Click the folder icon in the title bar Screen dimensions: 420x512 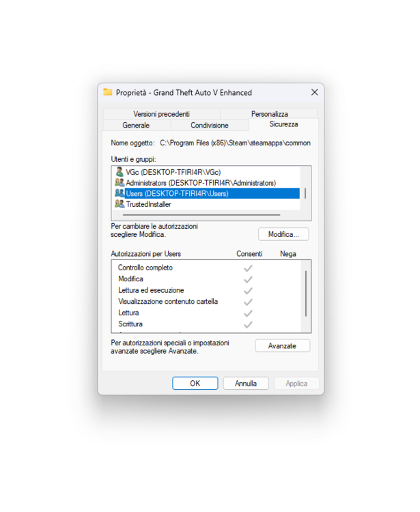(x=108, y=92)
